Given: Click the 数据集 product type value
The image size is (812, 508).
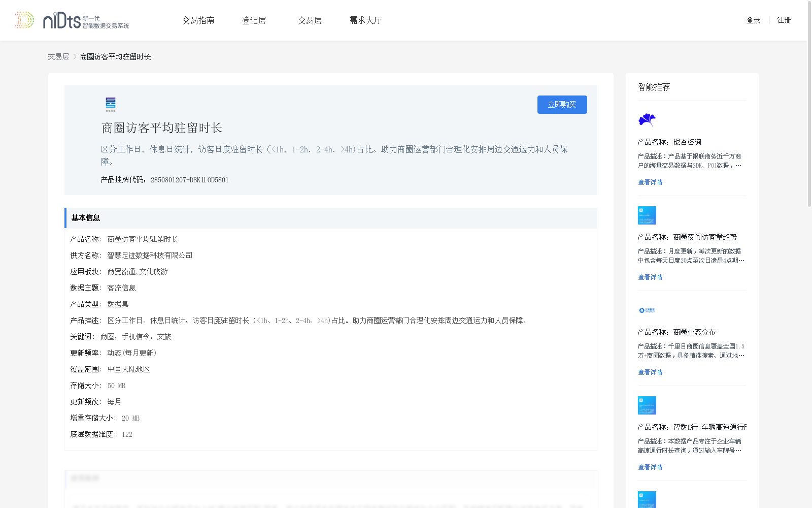Looking at the screenshot, I should (118, 304).
